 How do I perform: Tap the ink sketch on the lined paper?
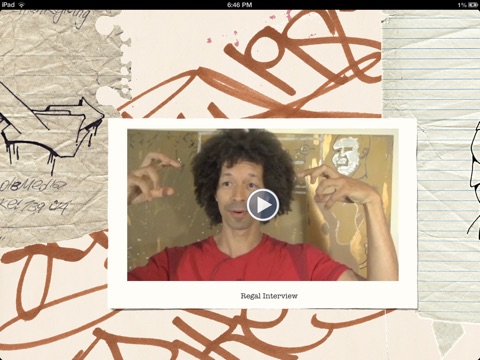pos(474,180)
